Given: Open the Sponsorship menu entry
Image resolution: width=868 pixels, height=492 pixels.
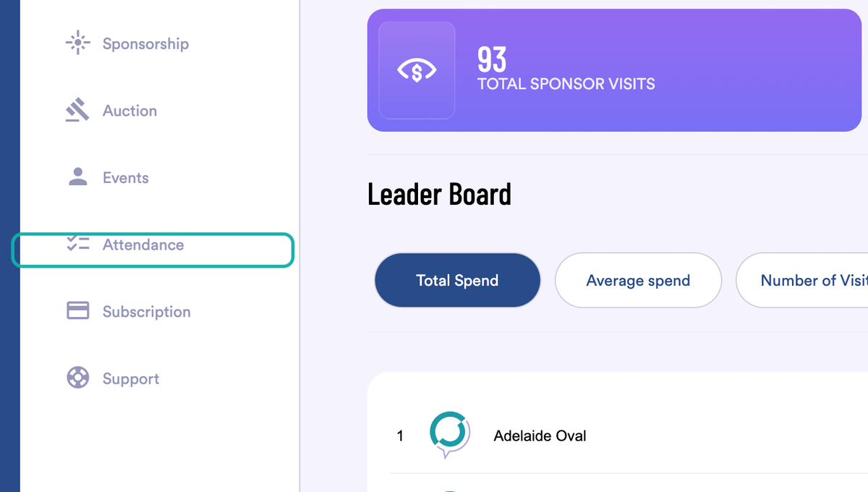Looking at the screenshot, I should (x=145, y=43).
